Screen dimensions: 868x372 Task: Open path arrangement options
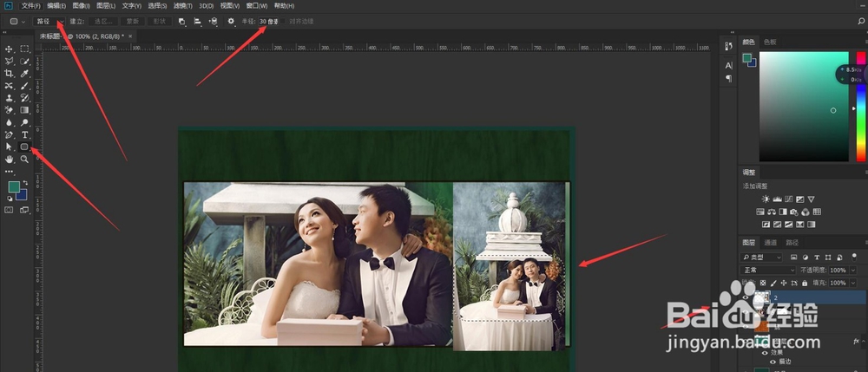click(214, 21)
